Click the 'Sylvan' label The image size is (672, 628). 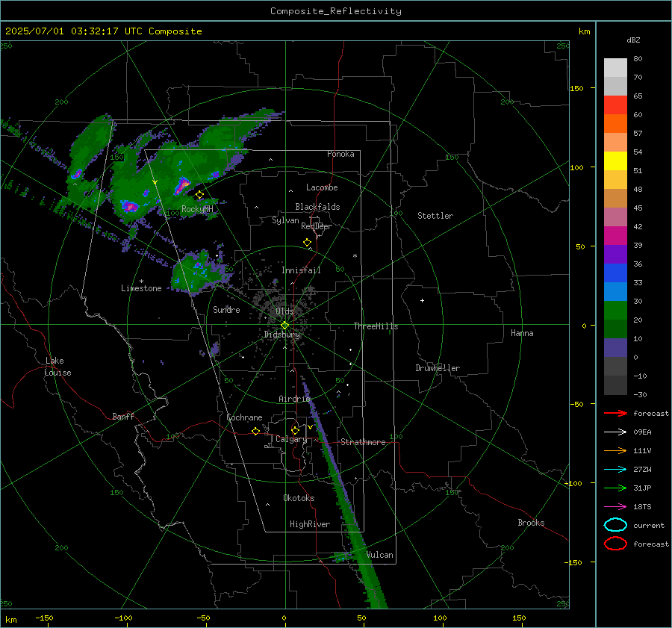[285, 220]
